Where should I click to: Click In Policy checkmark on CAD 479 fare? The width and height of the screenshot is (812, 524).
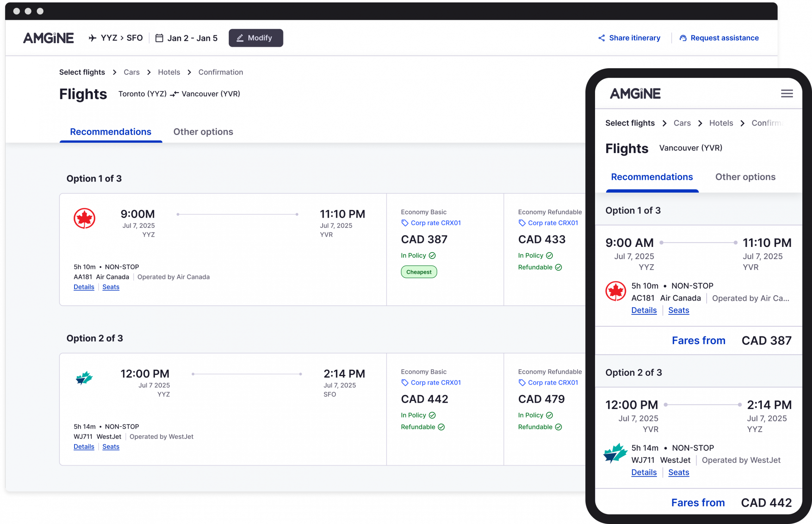pyautogui.click(x=549, y=415)
